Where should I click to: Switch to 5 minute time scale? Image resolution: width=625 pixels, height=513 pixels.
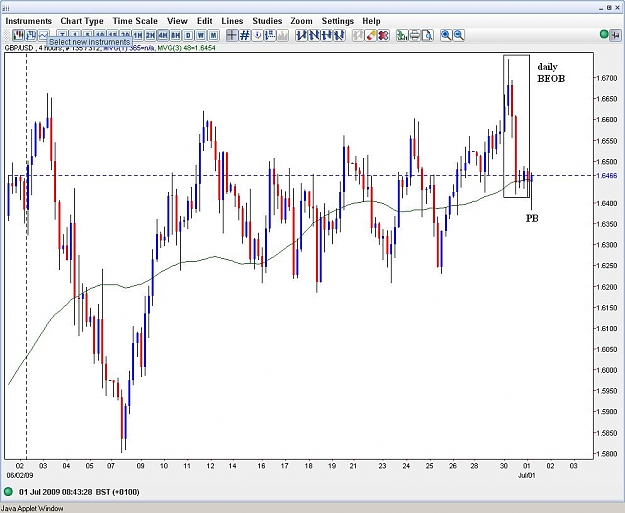[87, 35]
